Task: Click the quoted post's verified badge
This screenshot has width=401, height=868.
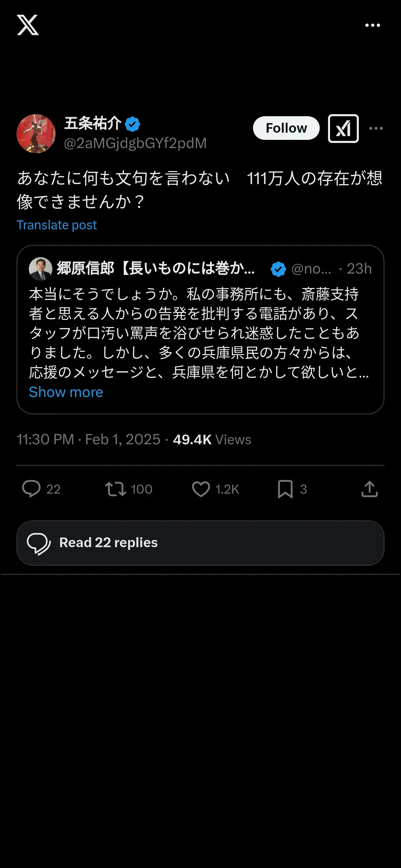Action: tap(278, 269)
